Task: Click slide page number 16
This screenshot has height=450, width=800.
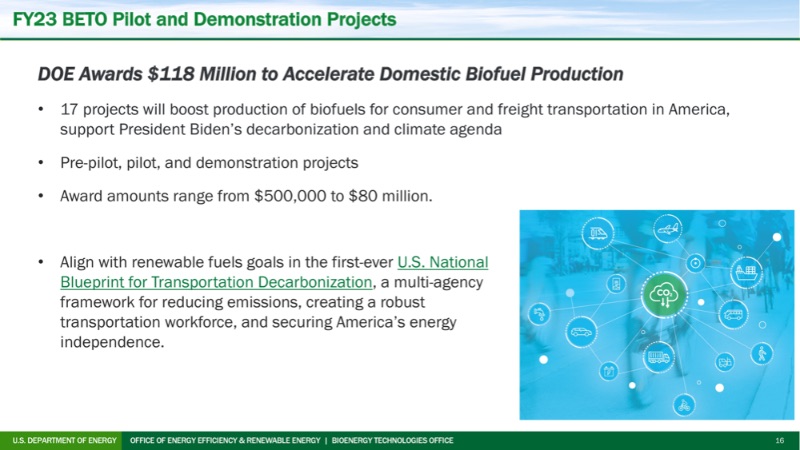Action: 779,441
